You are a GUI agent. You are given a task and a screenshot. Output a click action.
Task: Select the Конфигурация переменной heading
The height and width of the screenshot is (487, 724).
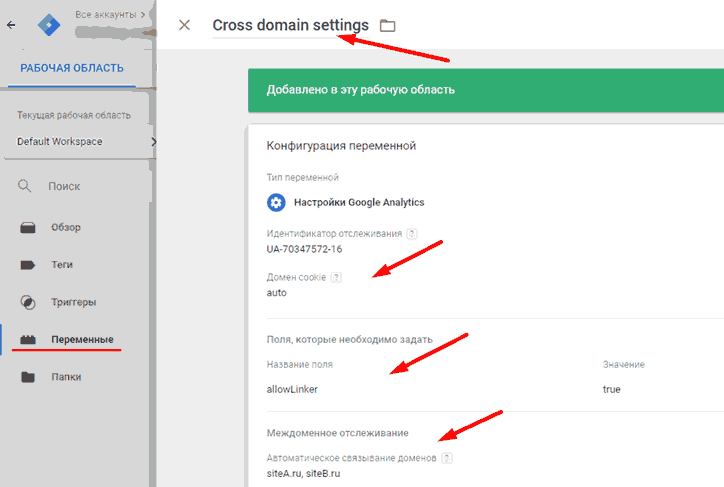[x=341, y=146]
